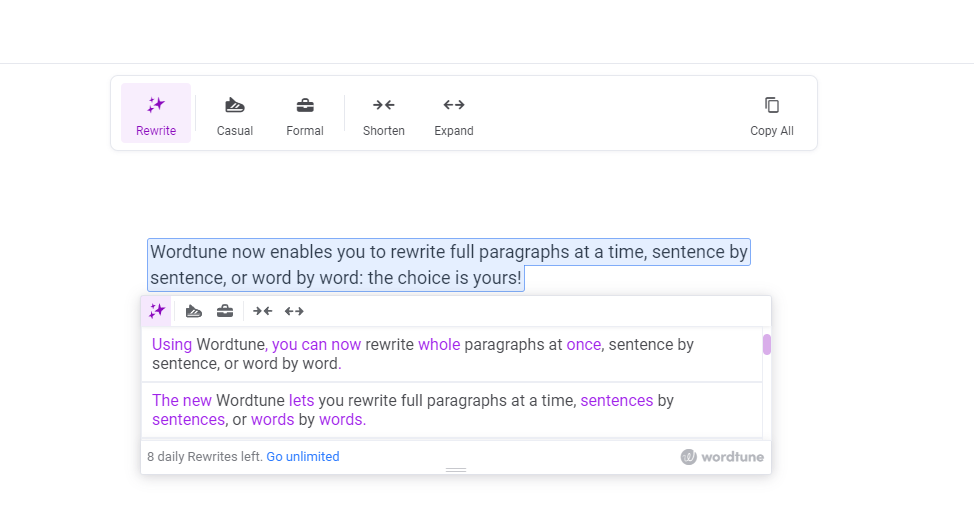Click the small sneaker casual icon in popup
Image resolution: width=974 pixels, height=530 pixels.
click(194, 311)
